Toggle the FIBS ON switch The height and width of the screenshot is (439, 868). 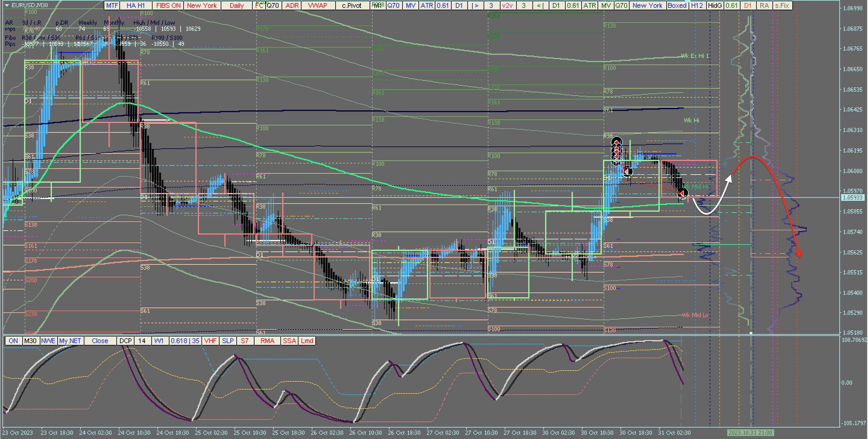(168, 5)
